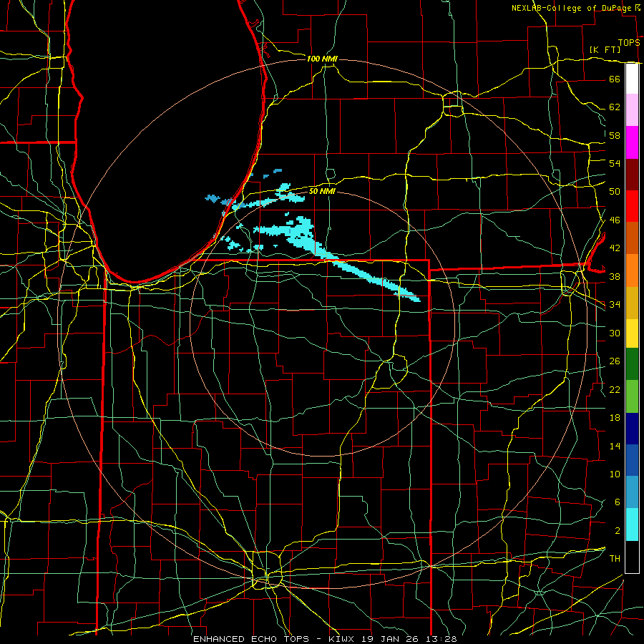Click the cyan swatch beside 2
Image resolution: width=644 pixels, height=644 pixels.
coord(632,525)
